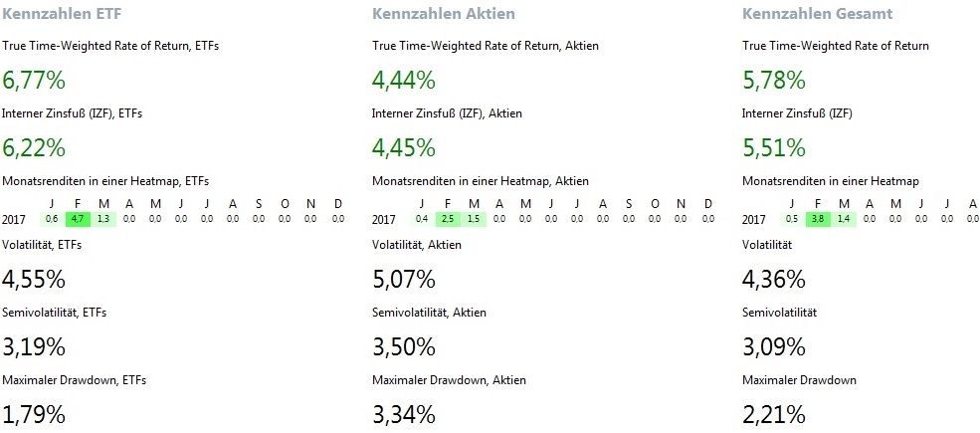This screenshot has height=433, width=980.
Task: Select the 4,45% Aktien IZF value
Action: click(x=404, y=148)
